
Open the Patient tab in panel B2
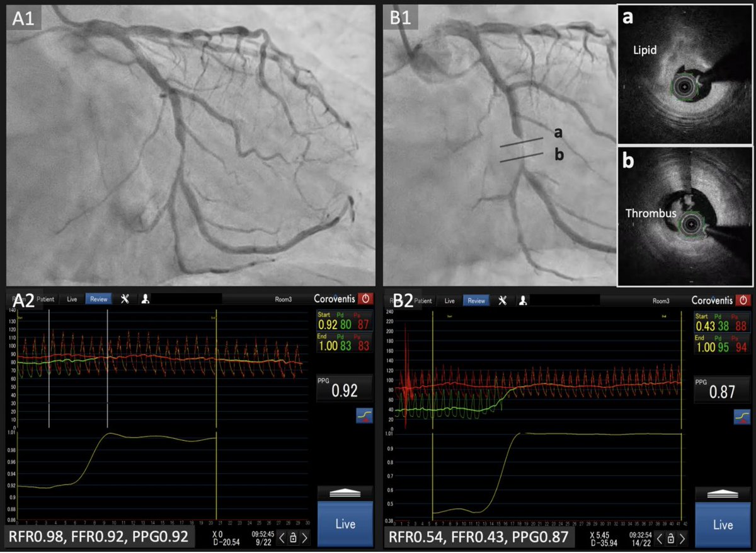[x=423, y=301]
